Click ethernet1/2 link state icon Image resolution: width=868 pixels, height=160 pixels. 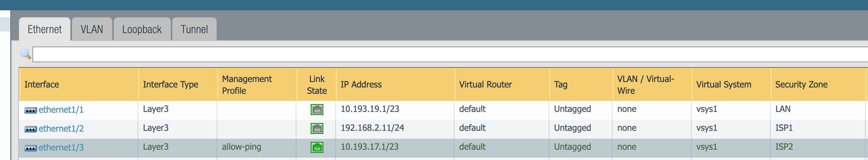click(x=317, y=128)
